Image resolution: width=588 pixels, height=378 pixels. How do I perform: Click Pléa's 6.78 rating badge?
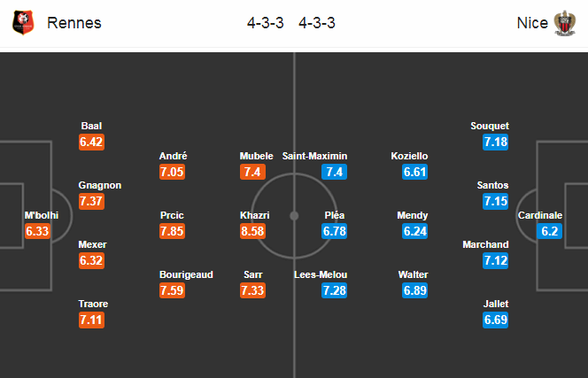point(334,231)
